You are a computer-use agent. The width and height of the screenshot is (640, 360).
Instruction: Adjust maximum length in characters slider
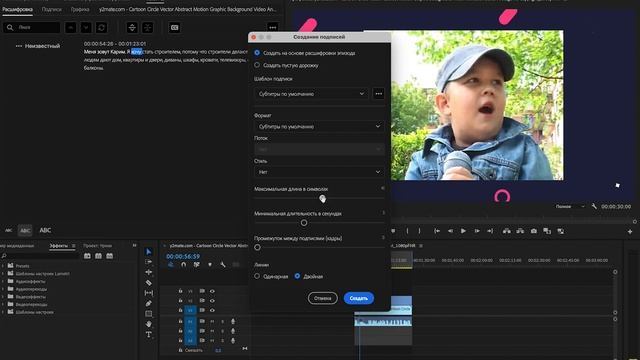[x=322, y=199]
